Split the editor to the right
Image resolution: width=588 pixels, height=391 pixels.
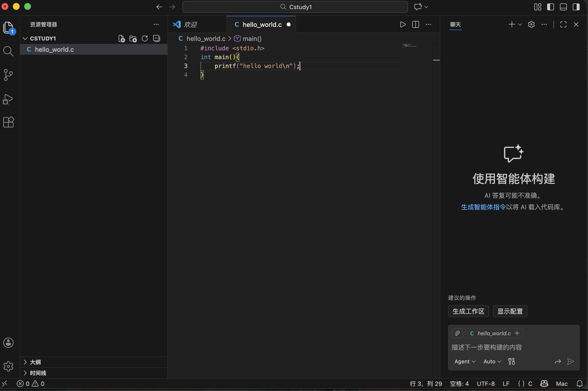pyautogui.click(x=416, y=24)
